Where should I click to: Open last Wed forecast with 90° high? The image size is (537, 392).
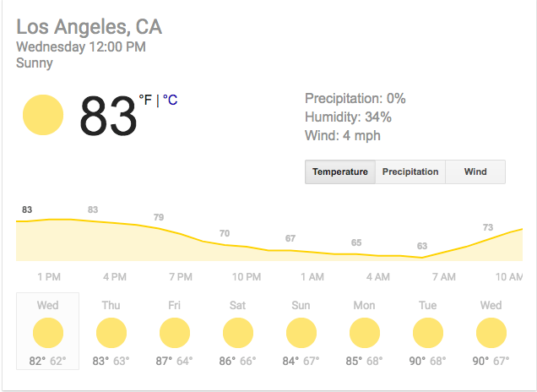491,333
